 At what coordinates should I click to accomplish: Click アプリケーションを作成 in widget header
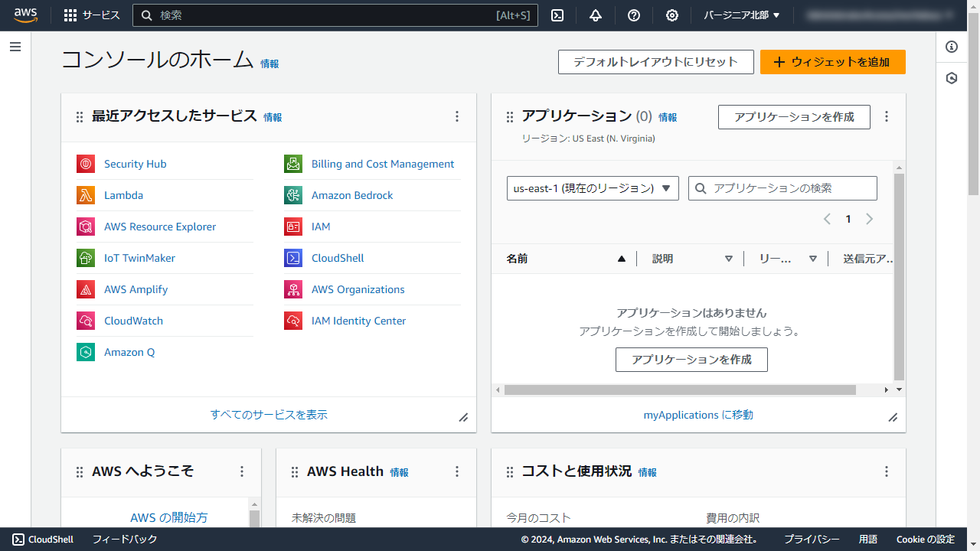(x=794, y=117)
